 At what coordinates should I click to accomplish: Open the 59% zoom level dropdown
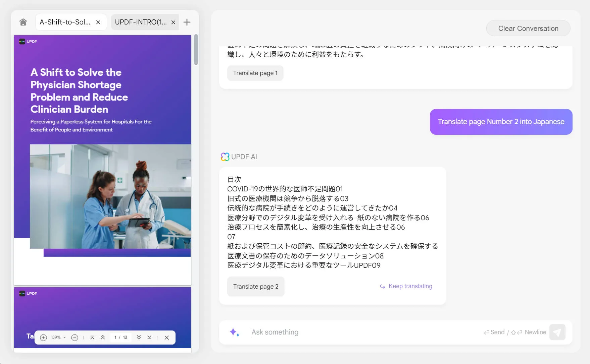point(58,338)
